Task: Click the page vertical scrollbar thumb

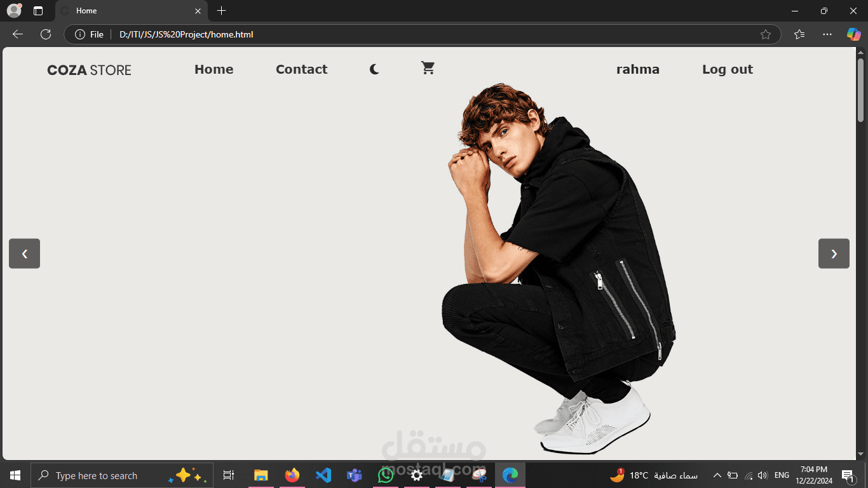Action: [x=861, y=90]
